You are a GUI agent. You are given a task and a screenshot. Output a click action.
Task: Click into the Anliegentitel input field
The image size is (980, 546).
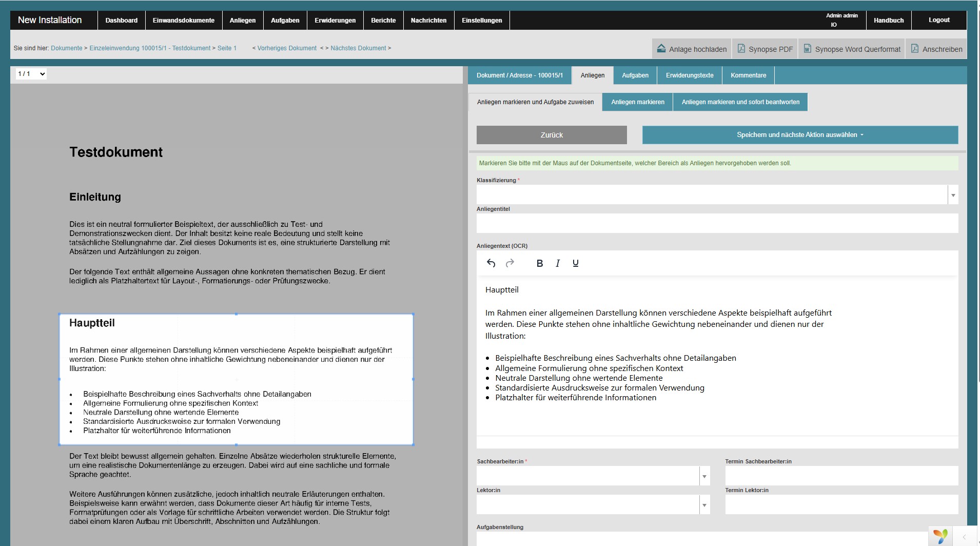717,224
